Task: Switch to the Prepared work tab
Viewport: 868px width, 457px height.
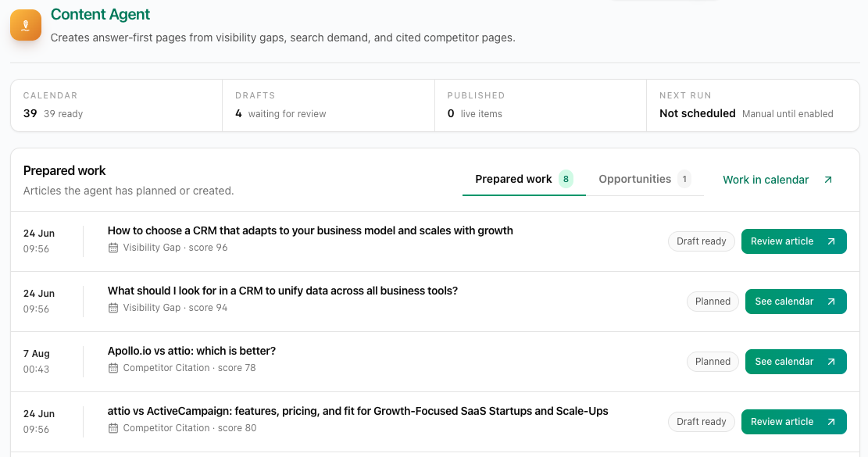Action: tap(523, 179)
